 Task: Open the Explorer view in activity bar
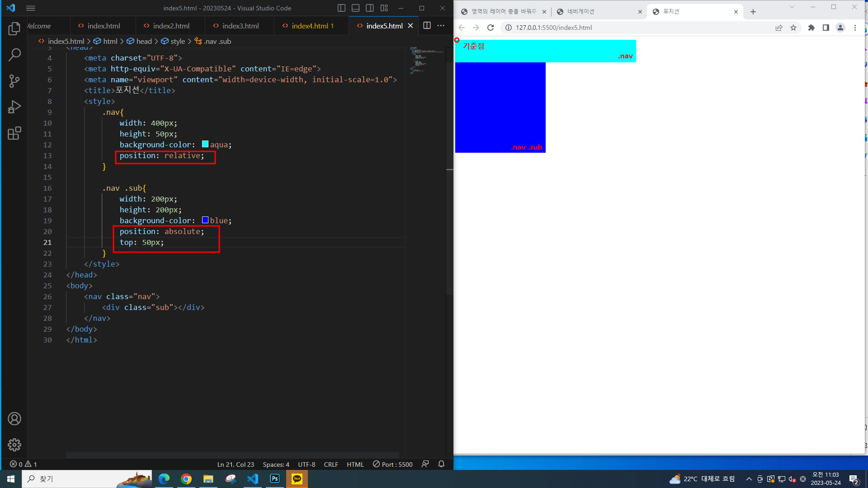[14, 29]
